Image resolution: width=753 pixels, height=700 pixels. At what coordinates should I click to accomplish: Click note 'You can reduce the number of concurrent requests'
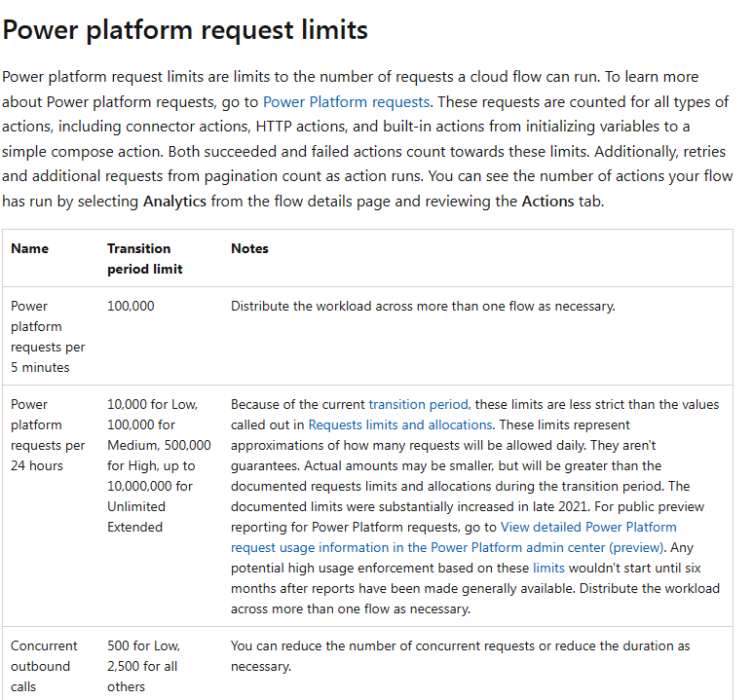(x=460, y=656)
